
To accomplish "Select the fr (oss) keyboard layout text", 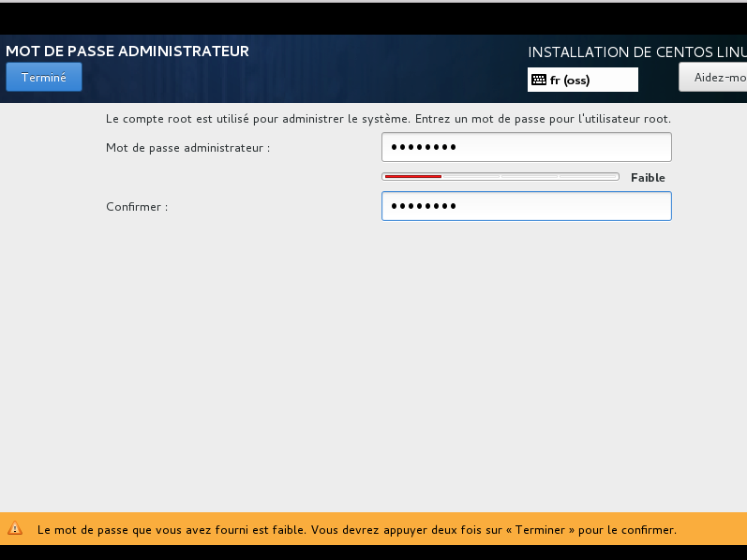I will [x=570, y=81].
